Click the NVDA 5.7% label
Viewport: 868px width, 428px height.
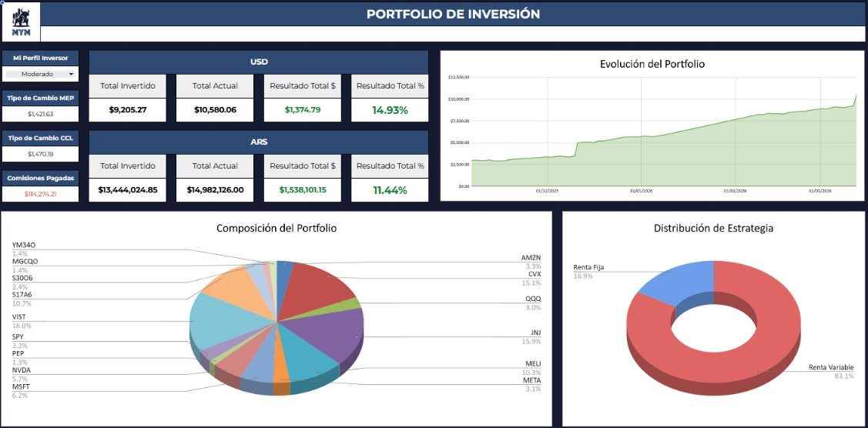(22, 374)
